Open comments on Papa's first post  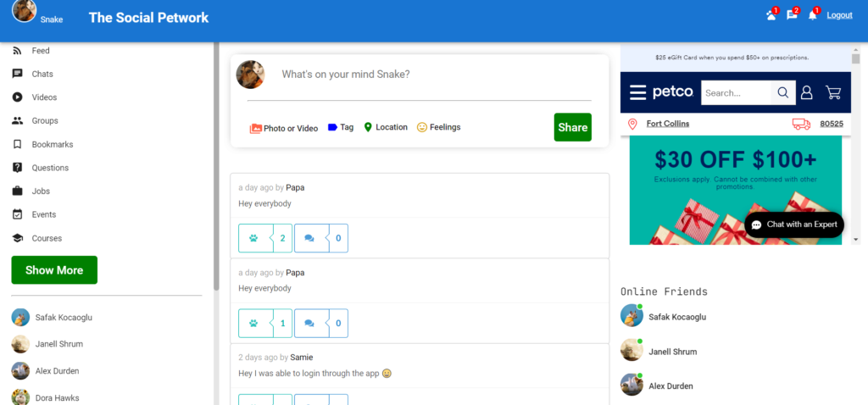(x=309, y=238)
